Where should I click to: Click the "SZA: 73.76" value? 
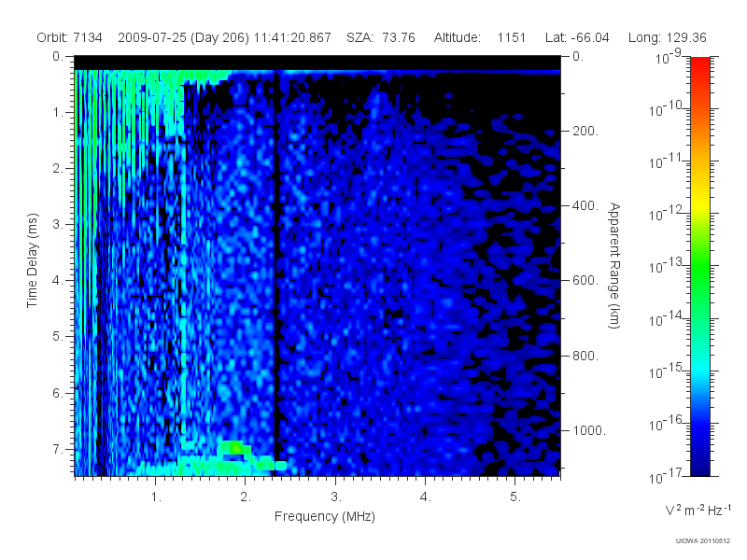pyautogui.click(x=381, y=37)
